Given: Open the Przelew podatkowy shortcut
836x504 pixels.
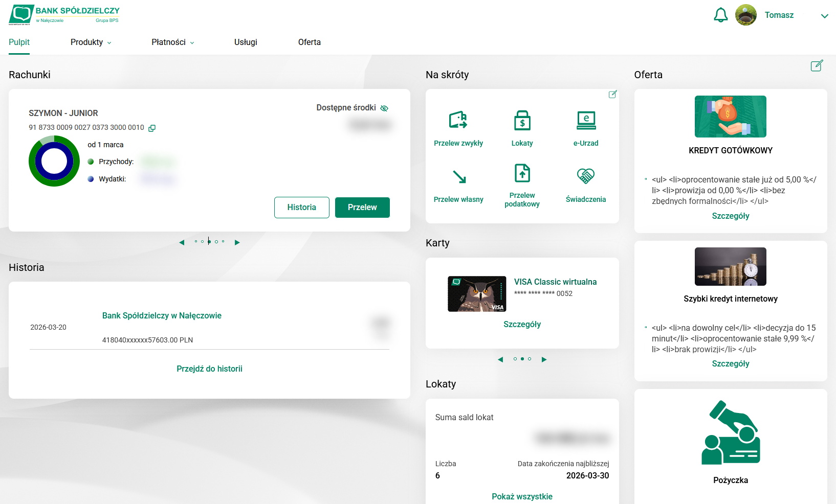Looking at the screenshot, I should (x=522, y=174).
